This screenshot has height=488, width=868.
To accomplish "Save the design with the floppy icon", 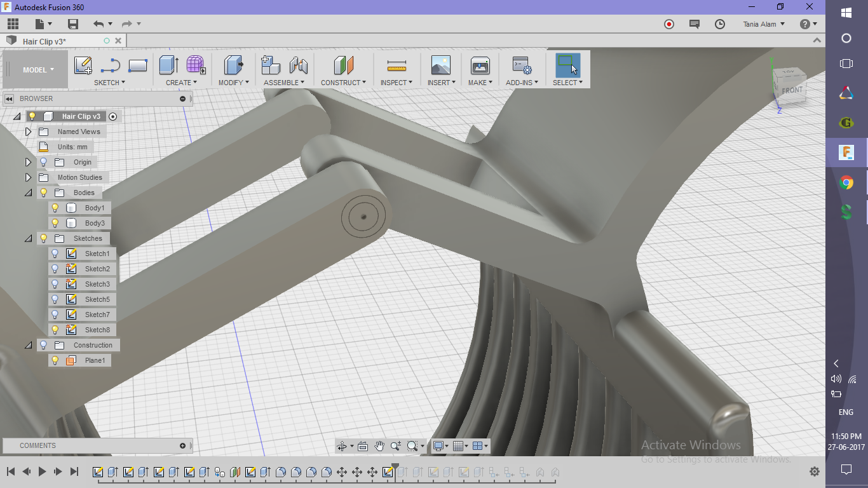I will 73,24.
